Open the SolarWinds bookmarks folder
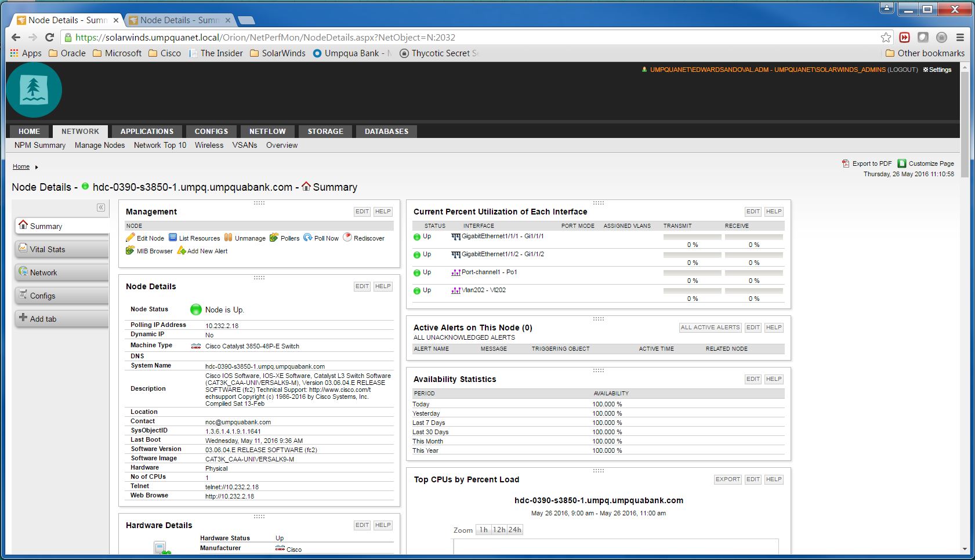This screenshot has width=975, height=560. pos(278,53)
